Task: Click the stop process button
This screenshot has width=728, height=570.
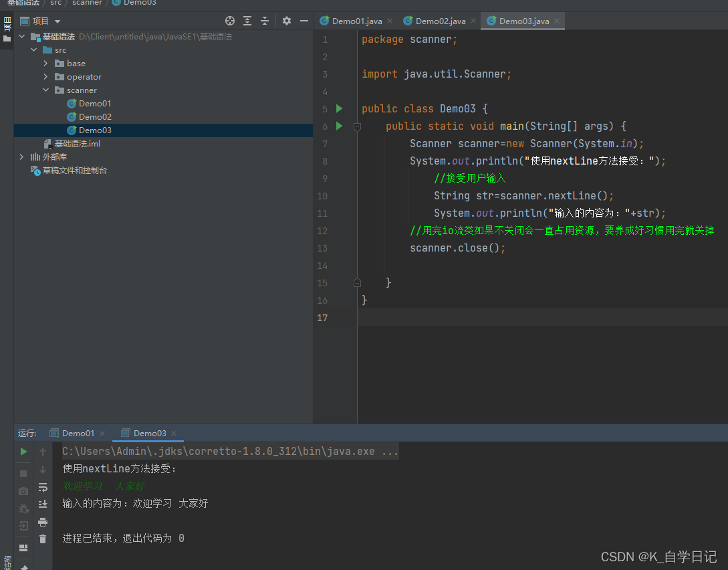Action: (x=23, y=474)
